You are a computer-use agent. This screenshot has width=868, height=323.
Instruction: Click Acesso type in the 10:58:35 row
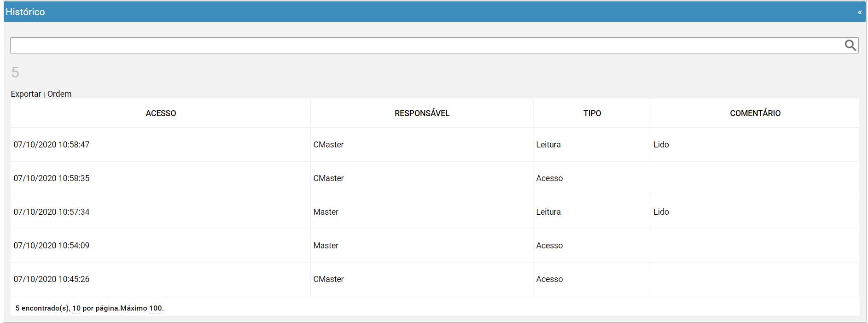pyautogui.click(x=549, y=178)
